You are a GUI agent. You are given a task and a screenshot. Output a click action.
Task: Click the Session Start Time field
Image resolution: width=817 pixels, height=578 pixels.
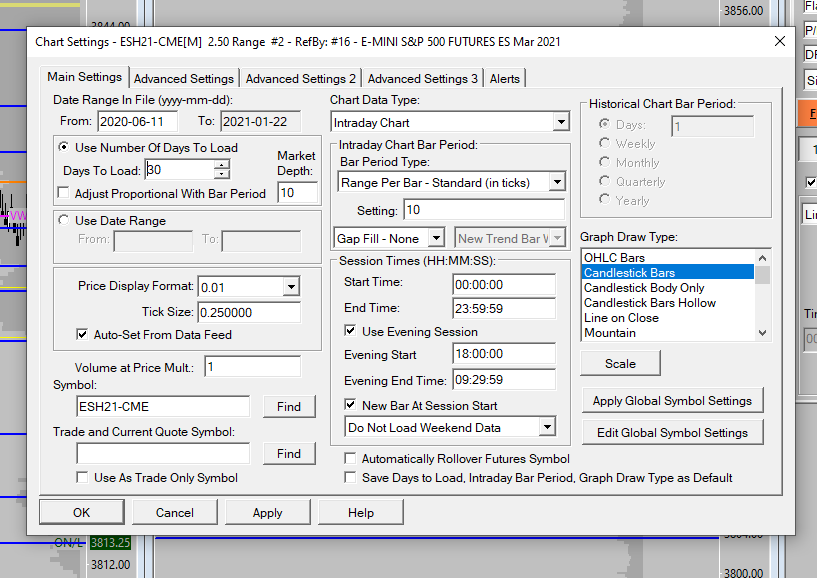[504, 285]
